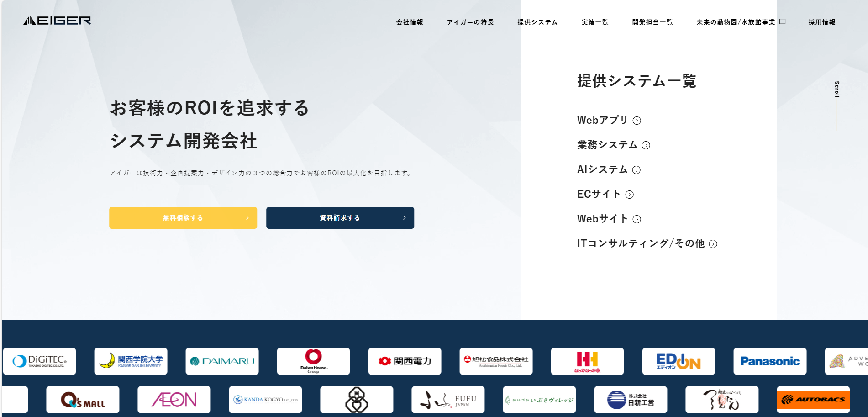Viewport: 868px width, 417px height.
Task: Click the Q's MALL logo card
Action: (83, 400)
